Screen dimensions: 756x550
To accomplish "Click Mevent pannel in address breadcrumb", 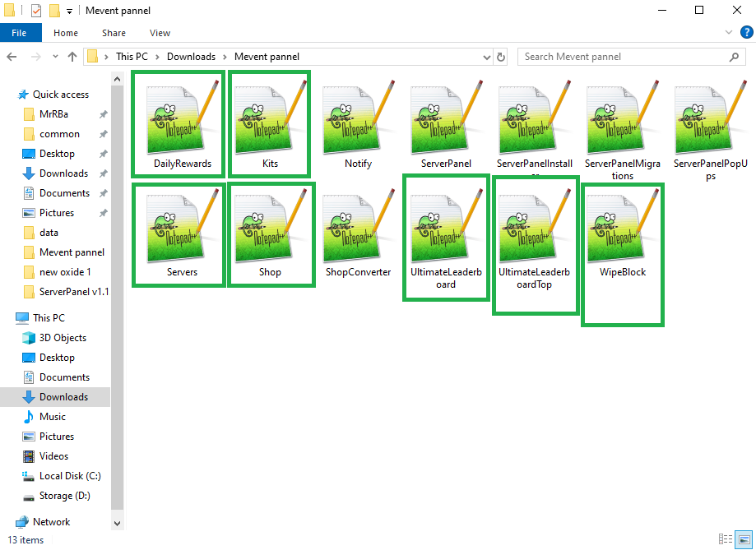I will point(267,57).
